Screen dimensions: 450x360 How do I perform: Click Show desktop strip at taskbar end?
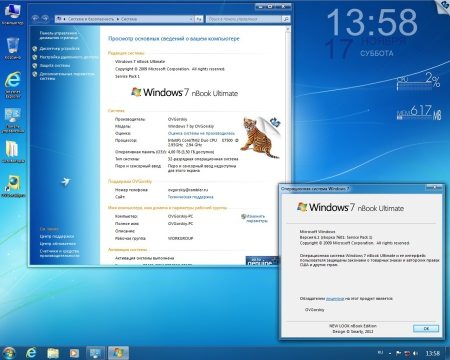pos(448,353)
